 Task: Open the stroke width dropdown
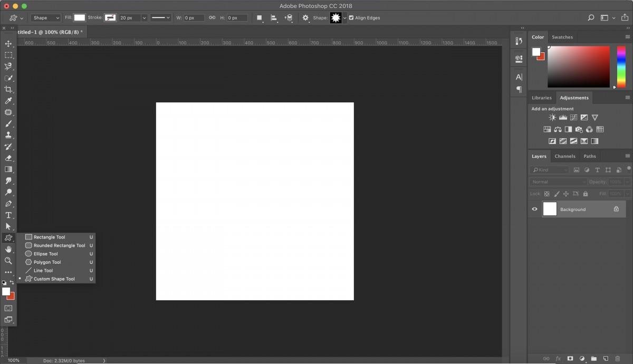[x=144, y=17]
